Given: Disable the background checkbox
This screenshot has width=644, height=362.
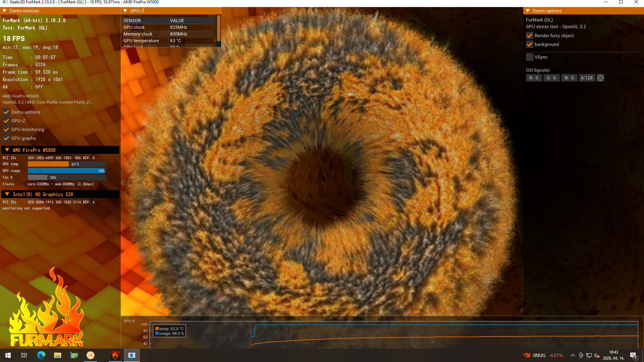Looking at the screenshot, I should click(x=530, y=44).
